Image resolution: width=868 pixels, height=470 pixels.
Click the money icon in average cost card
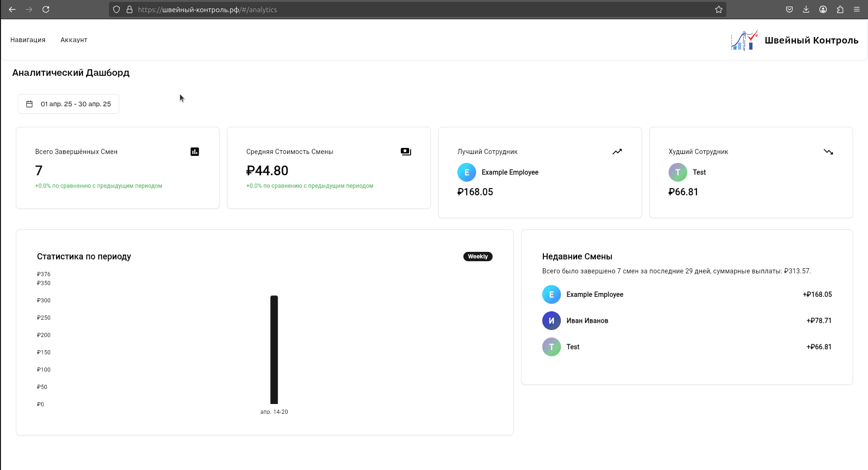[406, 152]
